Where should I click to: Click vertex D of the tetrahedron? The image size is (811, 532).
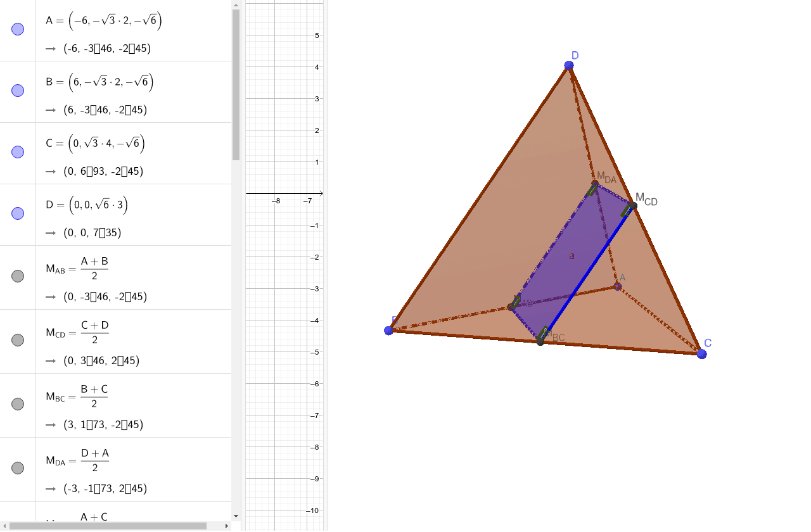pos(569,65)
